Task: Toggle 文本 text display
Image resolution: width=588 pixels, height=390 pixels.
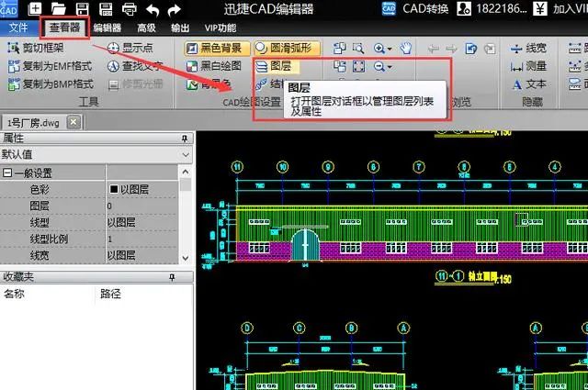Action: 528,84
